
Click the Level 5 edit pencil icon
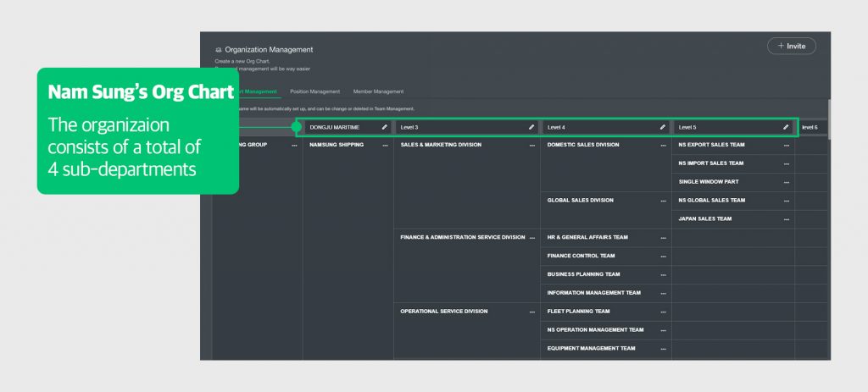(x=786, y=127)
